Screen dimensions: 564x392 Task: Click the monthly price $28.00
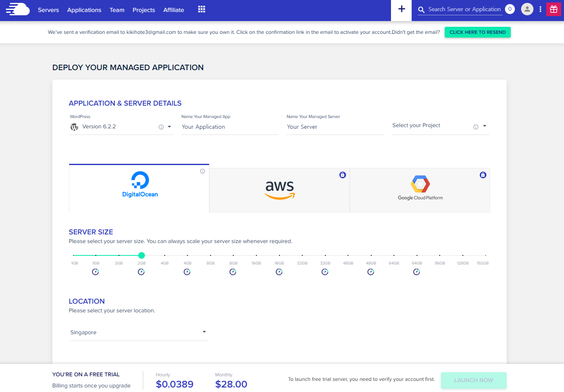click(231, 384)
